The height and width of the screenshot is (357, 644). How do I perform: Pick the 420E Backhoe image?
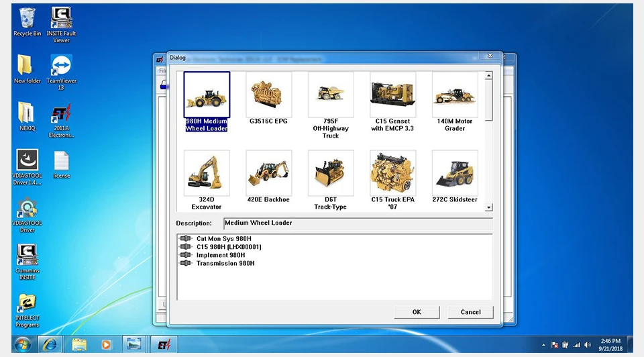point(268,173)
